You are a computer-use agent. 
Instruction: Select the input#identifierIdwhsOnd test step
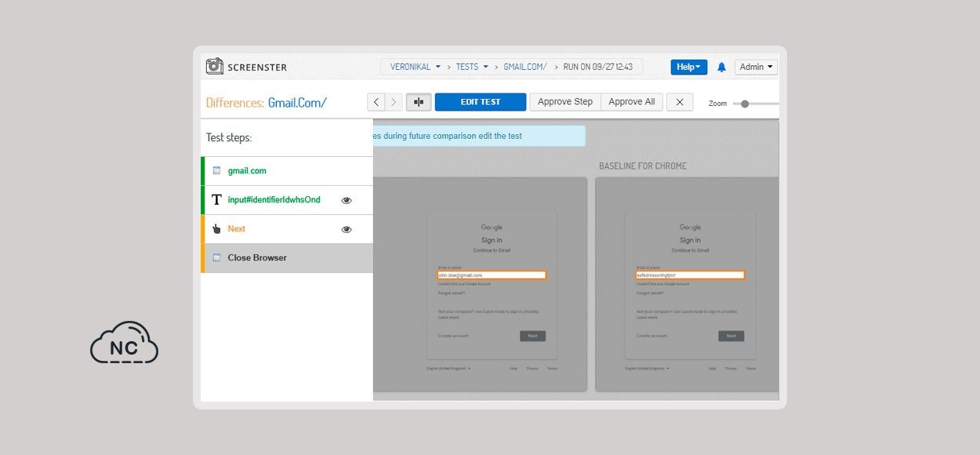[287, 200]
